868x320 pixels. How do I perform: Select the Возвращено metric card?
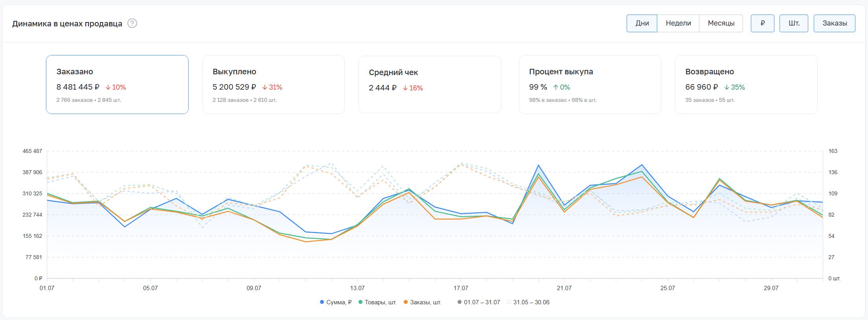pos(746,85)
